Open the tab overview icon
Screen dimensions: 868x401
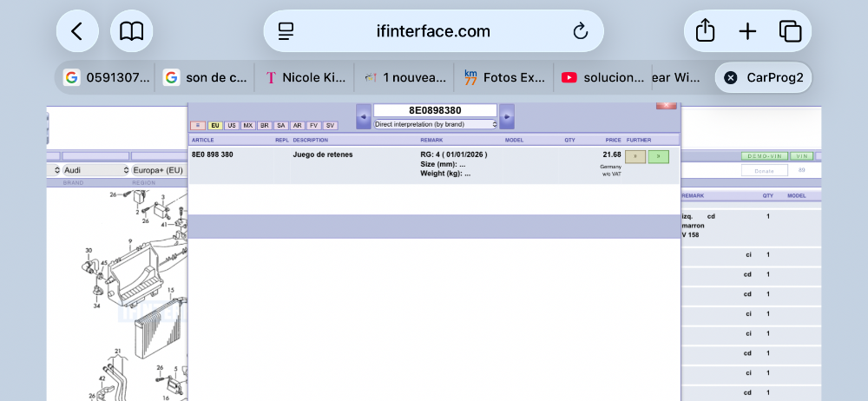coord(790,31)
